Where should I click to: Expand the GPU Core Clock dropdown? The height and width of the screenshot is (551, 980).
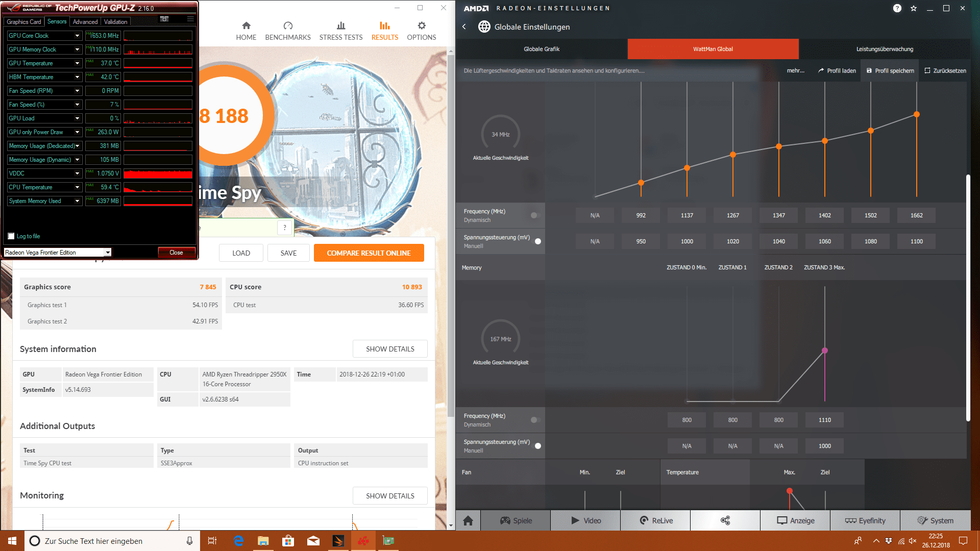click(x=77, y=36)
